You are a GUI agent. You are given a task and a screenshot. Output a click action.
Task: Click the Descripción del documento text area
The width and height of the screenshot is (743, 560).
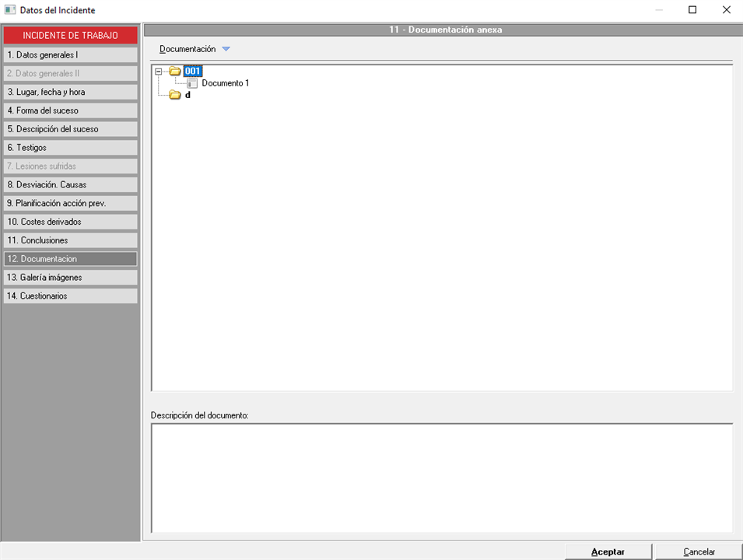click(x=441, y=478)
